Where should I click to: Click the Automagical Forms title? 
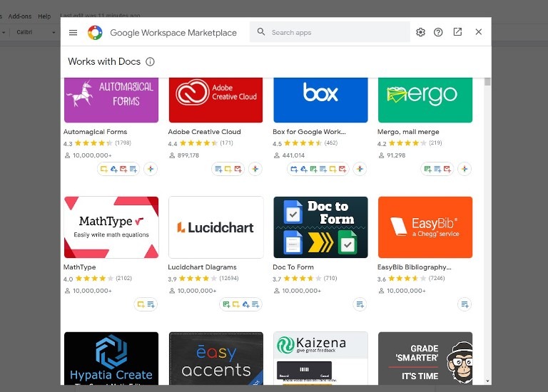coord(95,132)
